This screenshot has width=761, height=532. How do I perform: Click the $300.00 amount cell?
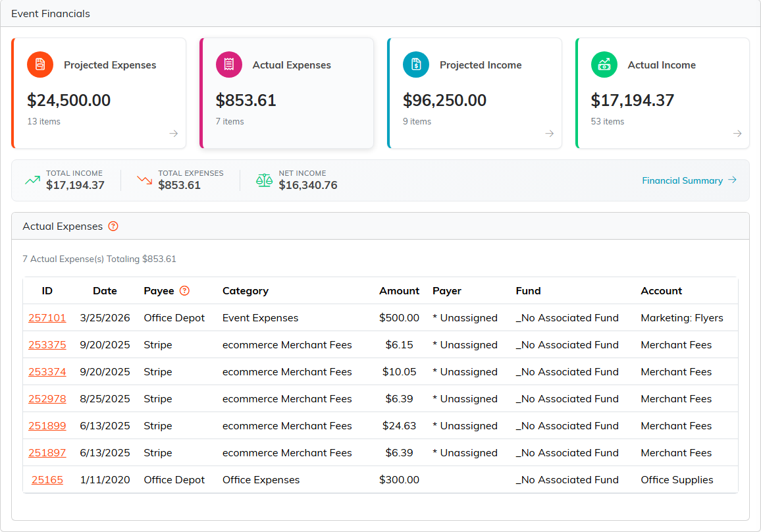399,480
